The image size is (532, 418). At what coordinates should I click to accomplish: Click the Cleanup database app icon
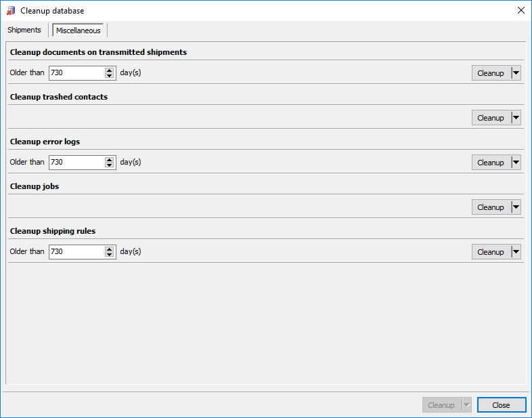(x=11, y=11)
